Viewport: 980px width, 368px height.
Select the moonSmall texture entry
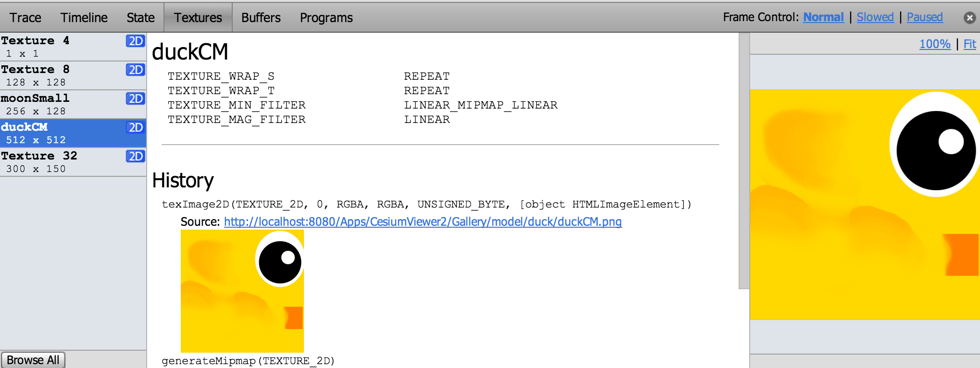(73, 104)
